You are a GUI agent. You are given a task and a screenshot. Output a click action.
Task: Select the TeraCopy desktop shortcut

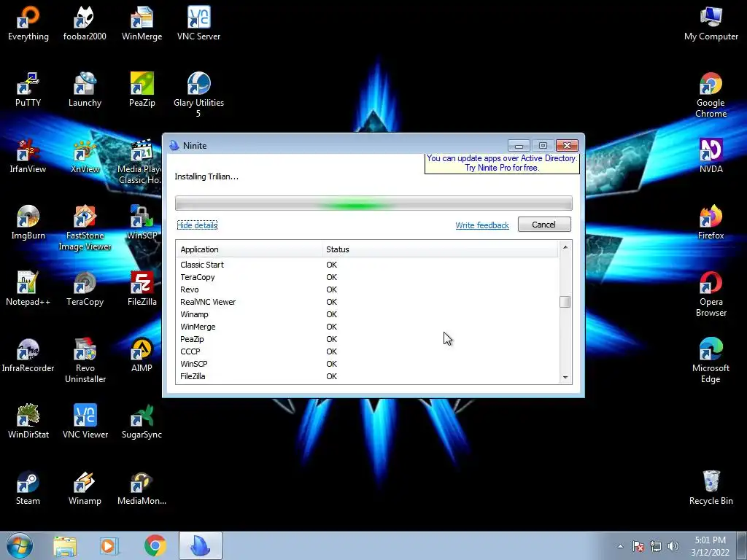point(85,289)
